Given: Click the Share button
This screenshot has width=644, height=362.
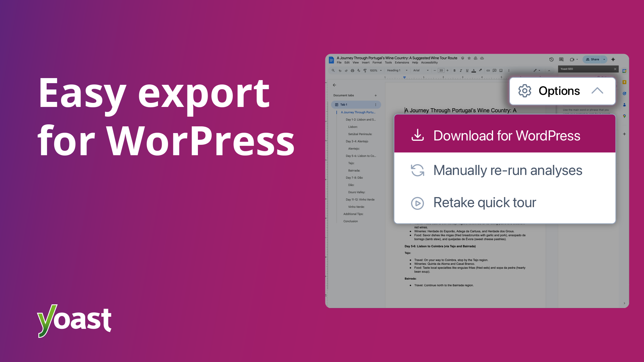Looking at the screenshot, I should [592, 59].
